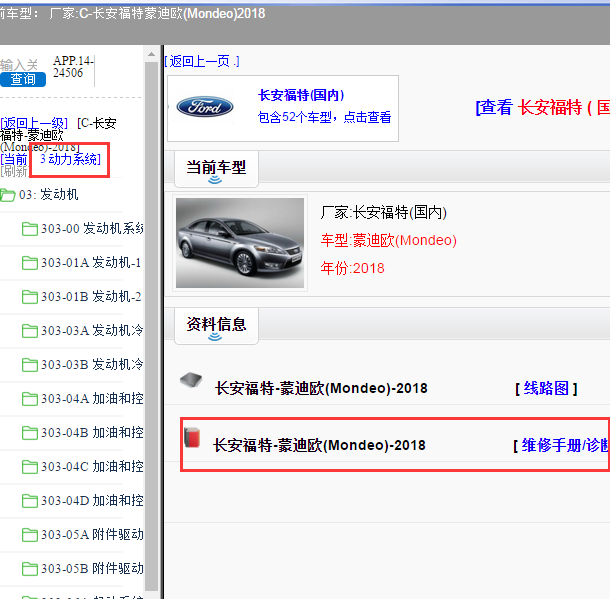This screenshot has height=599, width=610.
Task: Click the Mondeo car thumbnail
Action: point(240,243)
